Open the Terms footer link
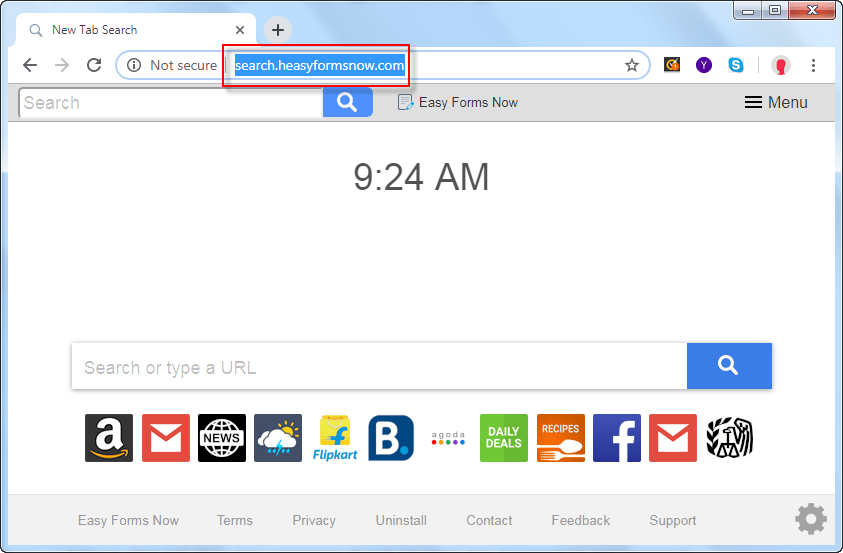Viewport: 843px width, 553px height. 235,520
